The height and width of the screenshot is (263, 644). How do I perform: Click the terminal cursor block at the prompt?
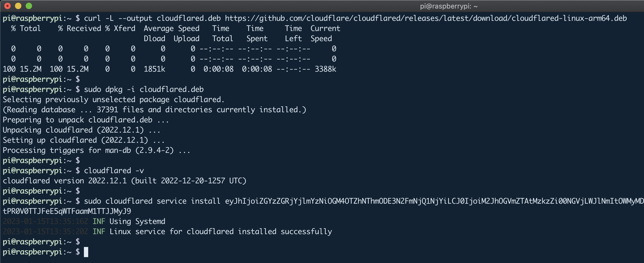click(x=86, y=252)
